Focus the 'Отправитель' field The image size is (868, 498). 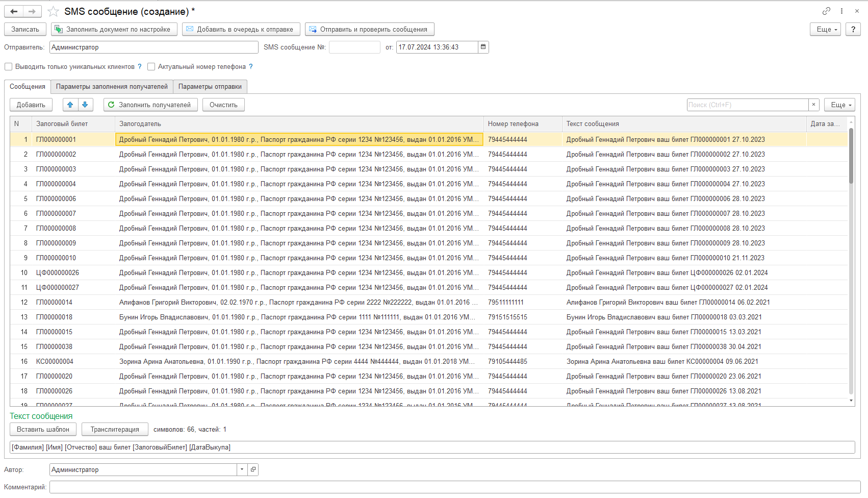click(154, 47)
